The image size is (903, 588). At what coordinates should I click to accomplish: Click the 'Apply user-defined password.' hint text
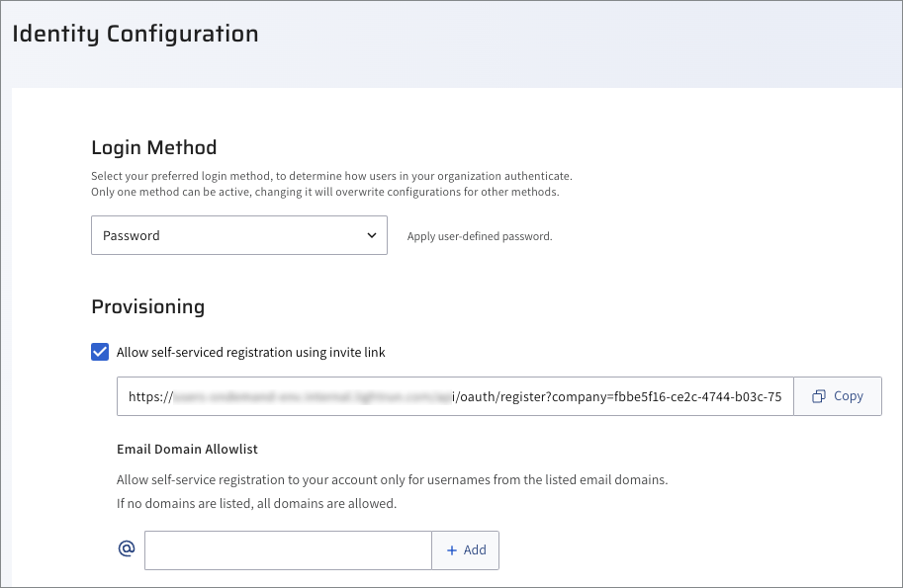point(480,237)
